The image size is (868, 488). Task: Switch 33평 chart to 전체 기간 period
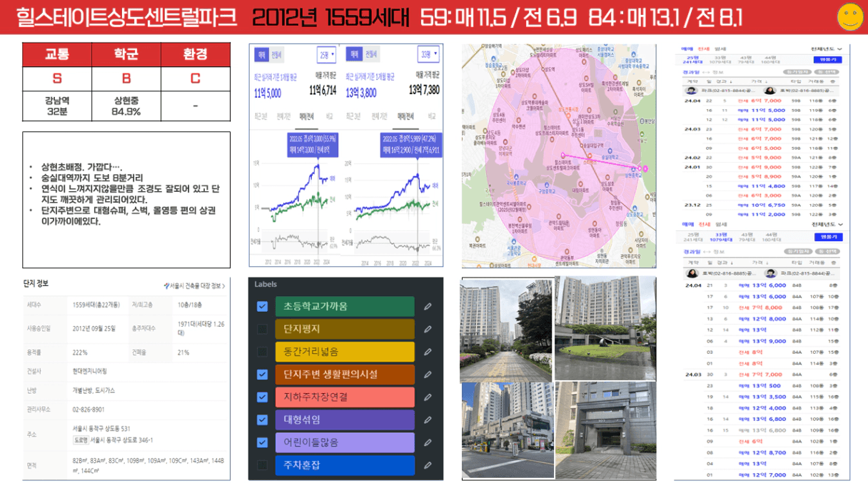coord(378,116)
